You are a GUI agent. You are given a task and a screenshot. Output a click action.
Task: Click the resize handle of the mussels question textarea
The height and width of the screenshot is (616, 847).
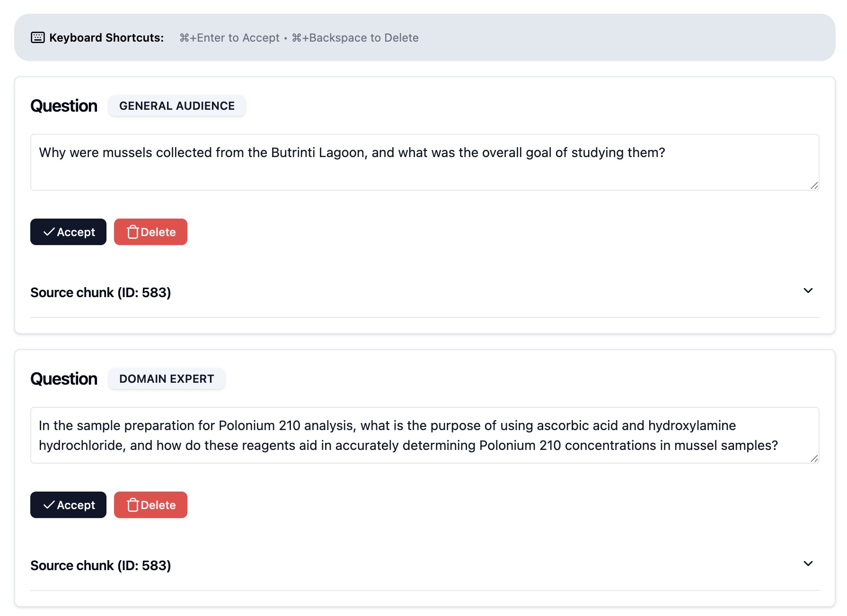(x=814, y=185)
